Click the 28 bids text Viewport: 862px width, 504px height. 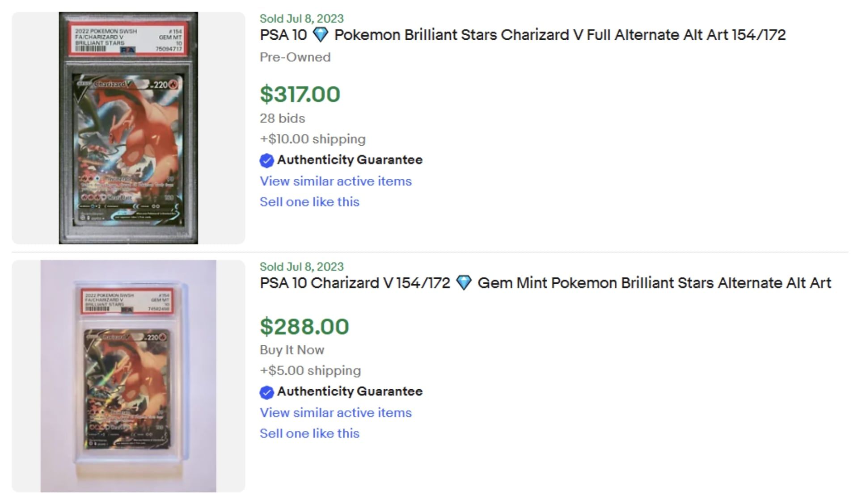pos(283,118)
